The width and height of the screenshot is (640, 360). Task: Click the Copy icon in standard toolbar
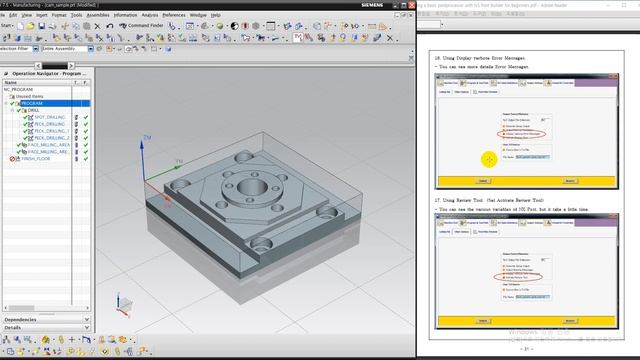click(76, 26)
